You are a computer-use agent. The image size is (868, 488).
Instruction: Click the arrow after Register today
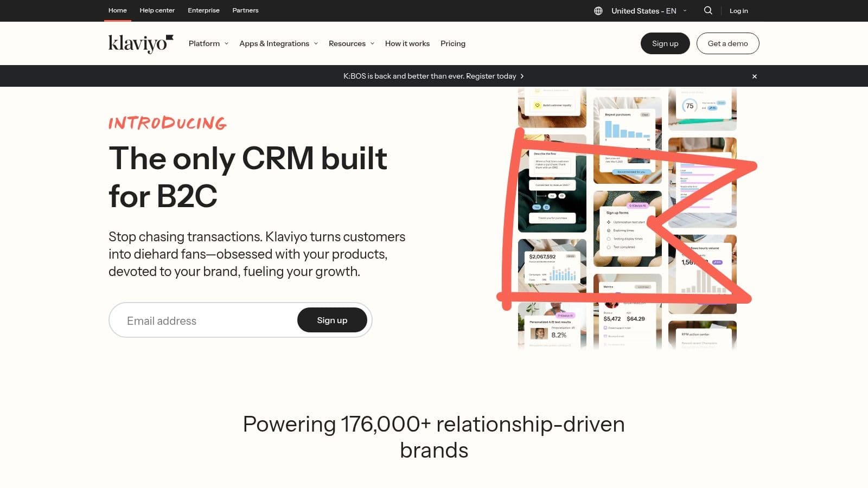pos(522,76)
